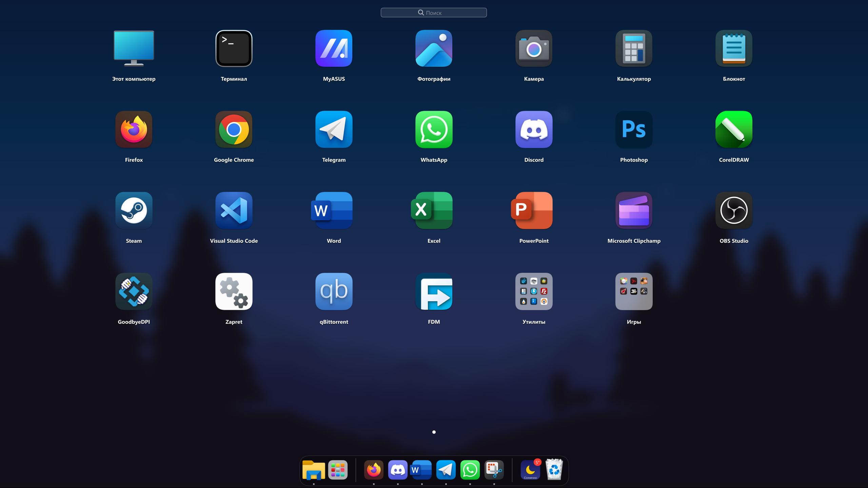Open Discord from the app grid
Screen dimensions: 868x488
click(534, 129)
